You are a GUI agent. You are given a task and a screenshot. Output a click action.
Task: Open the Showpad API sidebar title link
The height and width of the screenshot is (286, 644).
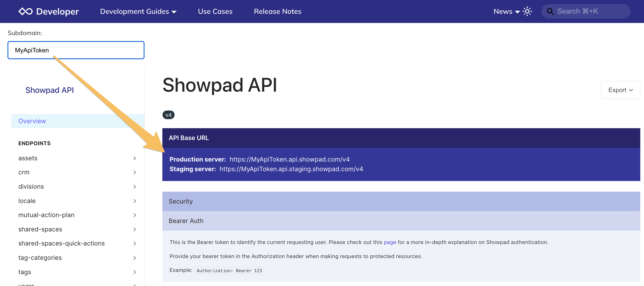(x=49, y=90)
